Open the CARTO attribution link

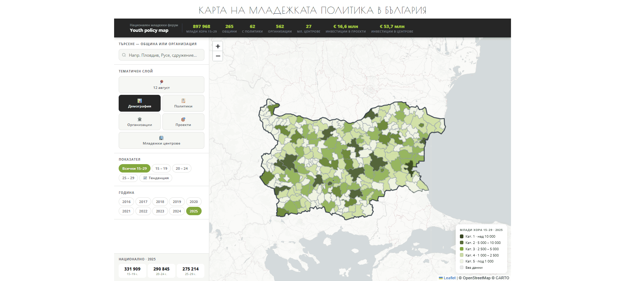(x=502, y=278)
